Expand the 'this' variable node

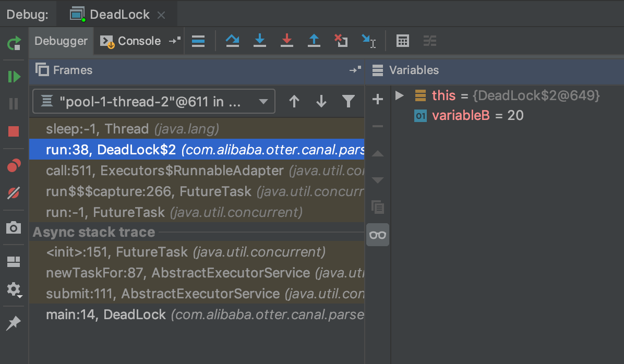click(400, 95)
